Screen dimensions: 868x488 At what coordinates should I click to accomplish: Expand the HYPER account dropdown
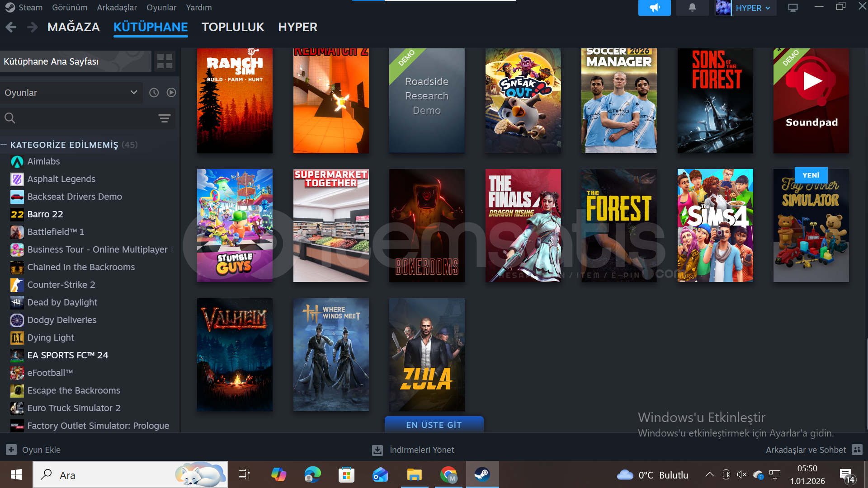[x=752, y=8]
